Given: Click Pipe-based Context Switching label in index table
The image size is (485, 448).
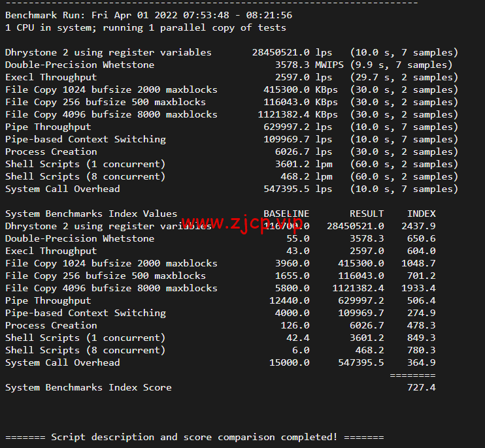Looking at the screenshot, I should pyautogui.click(x=86, y=313).
